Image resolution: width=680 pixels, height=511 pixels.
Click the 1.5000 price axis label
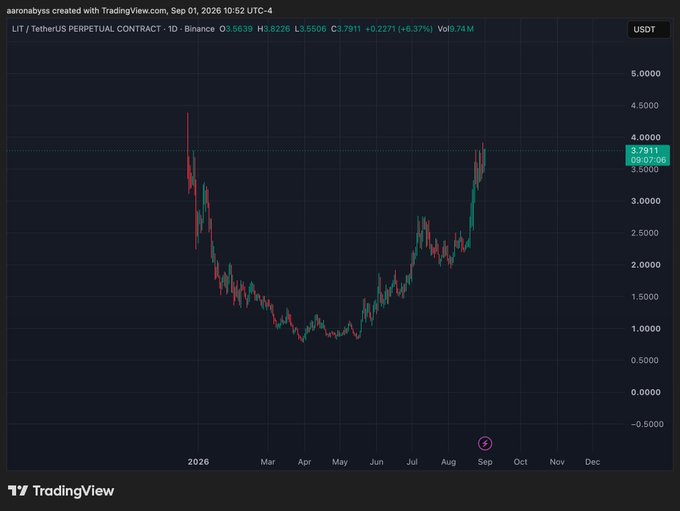(x=644, y=297)
